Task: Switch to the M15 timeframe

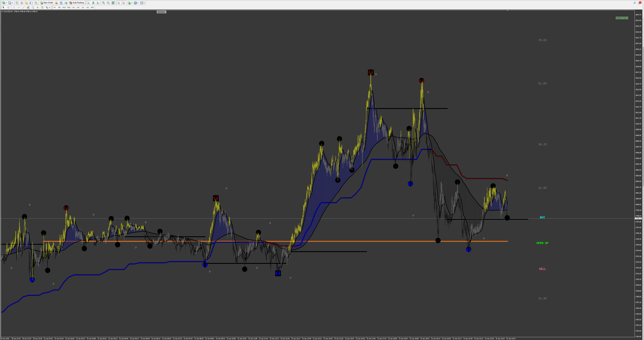Action: [64, 8]
